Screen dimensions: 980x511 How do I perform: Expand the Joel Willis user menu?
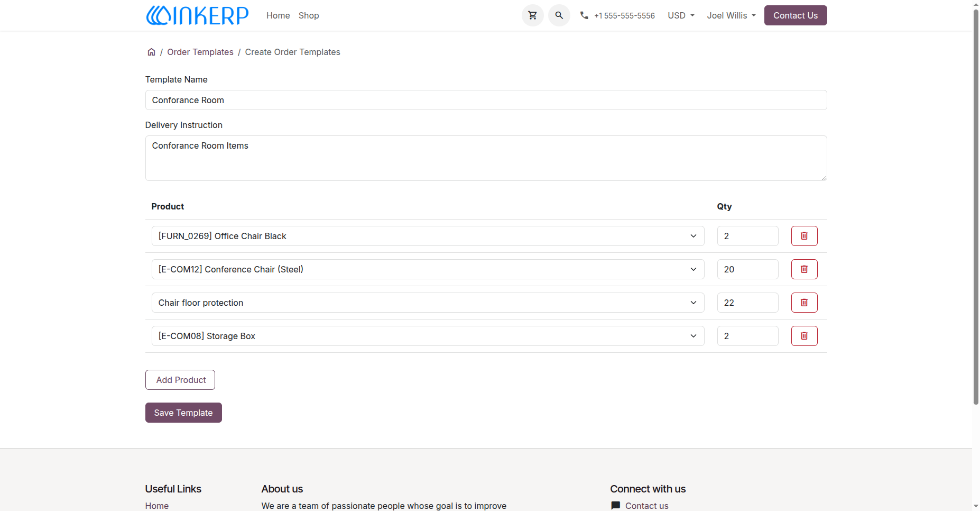[x=731, y=15]
